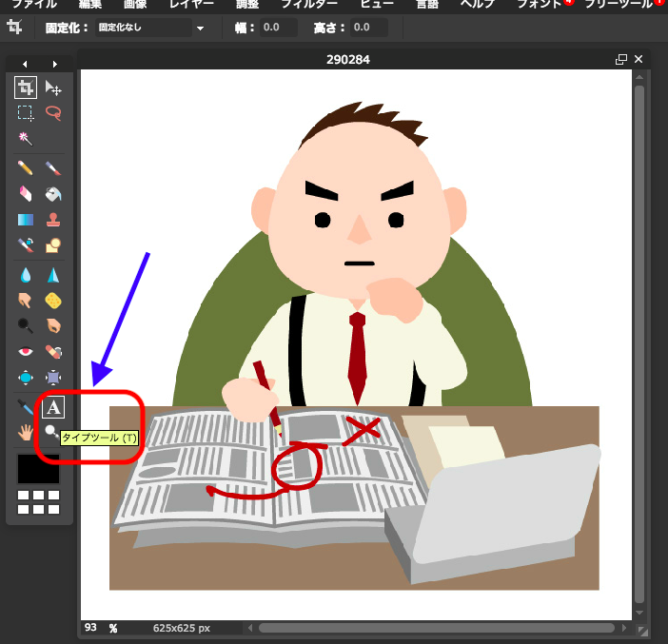This screenshot has width=668, height=644.
Task: Open the ファイル menu
Action: point(34,4)
